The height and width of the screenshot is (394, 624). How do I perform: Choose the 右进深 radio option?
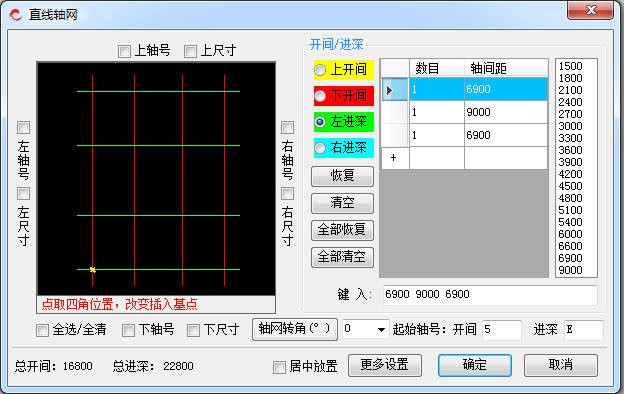pyautogui.click(x=320, y=148)
